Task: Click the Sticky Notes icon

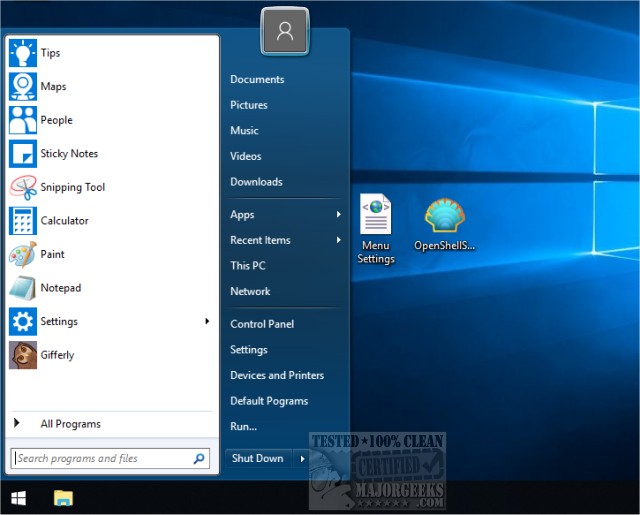Action: [23, 154]
